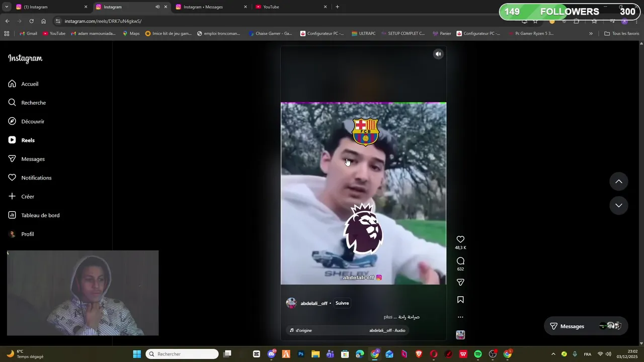
Task: Like the reel with heart icon
Action: click(460, 239)
